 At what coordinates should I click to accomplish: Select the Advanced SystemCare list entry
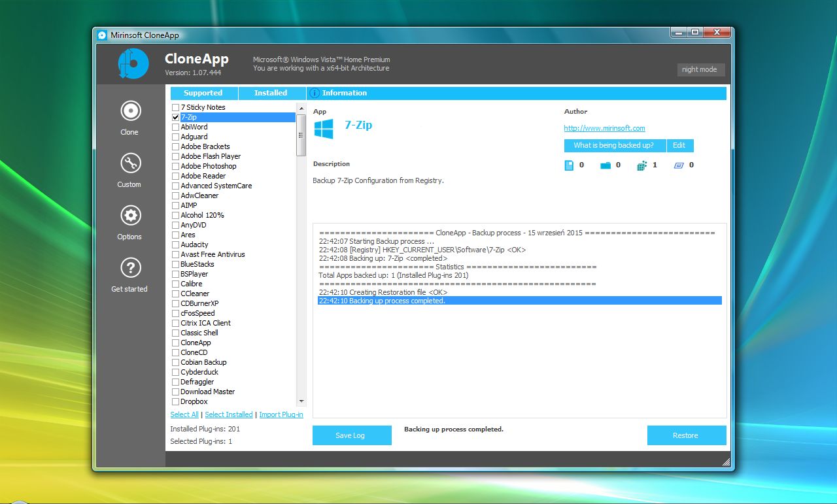[216, 186]
